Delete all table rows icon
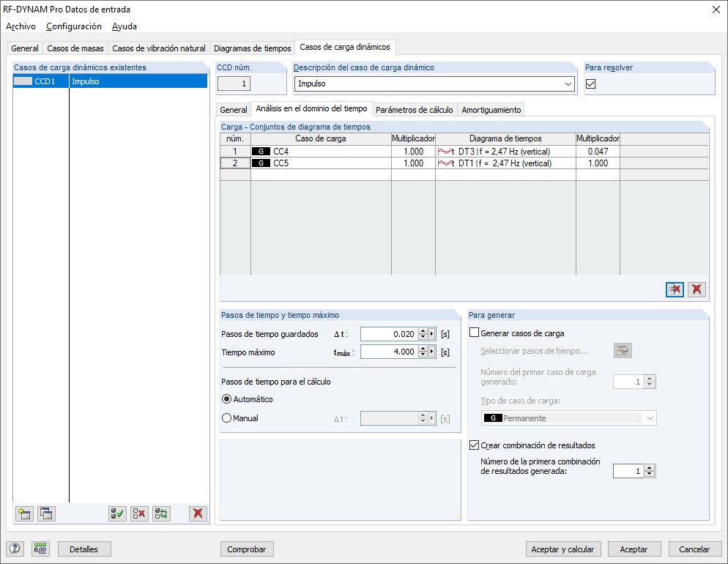This screenshot has height=564, width=728. 697,289
